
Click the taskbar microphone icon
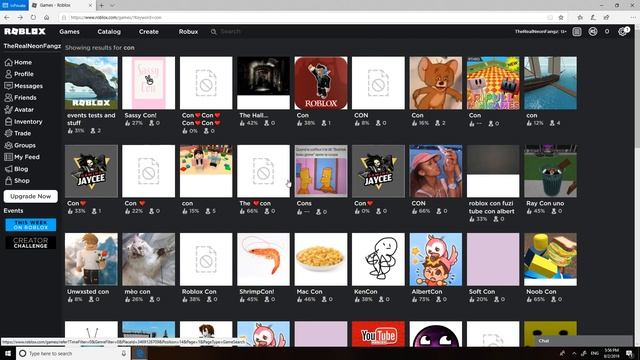pos(124,353)
